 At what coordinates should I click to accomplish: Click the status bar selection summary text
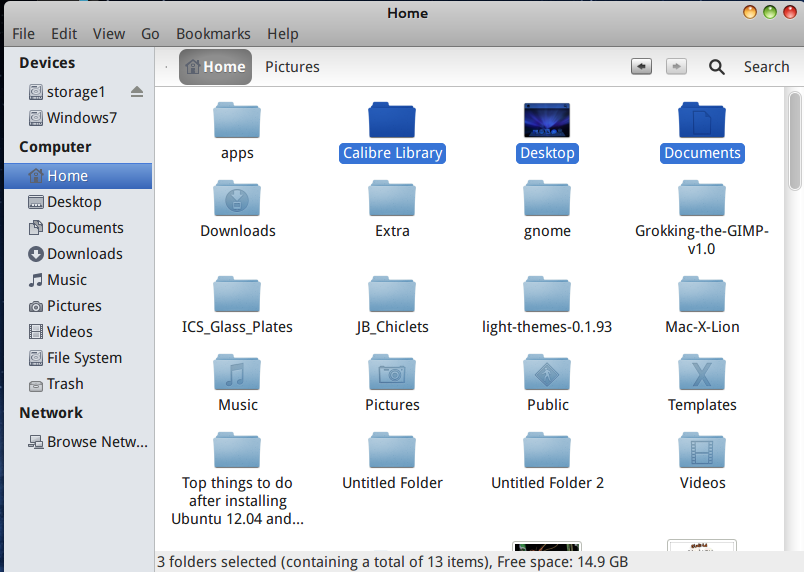click(392, 562)
